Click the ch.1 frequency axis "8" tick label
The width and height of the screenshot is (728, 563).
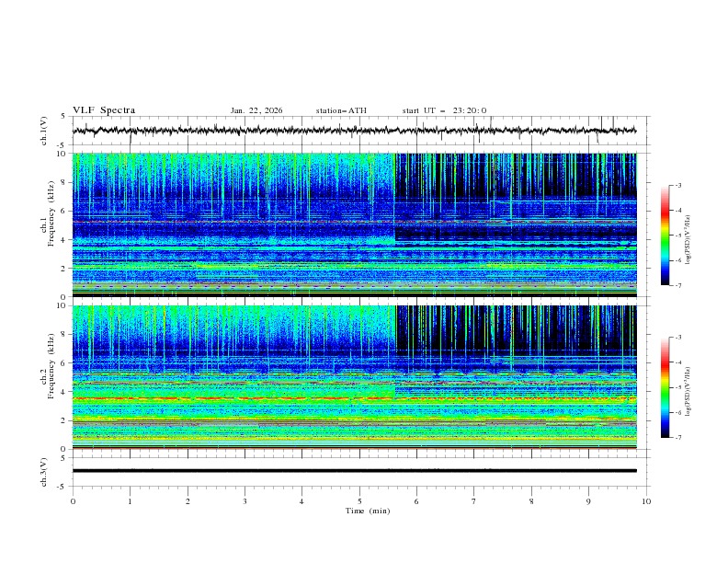64,182
